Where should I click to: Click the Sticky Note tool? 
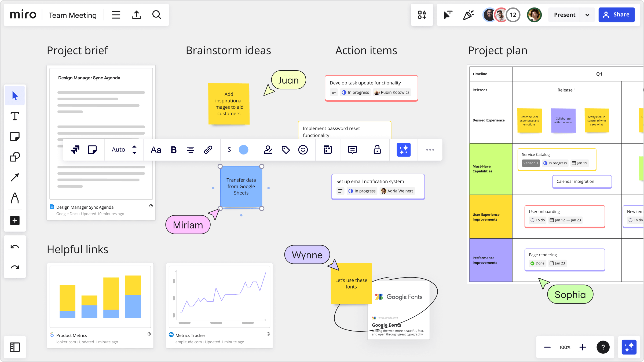(14, 136)
